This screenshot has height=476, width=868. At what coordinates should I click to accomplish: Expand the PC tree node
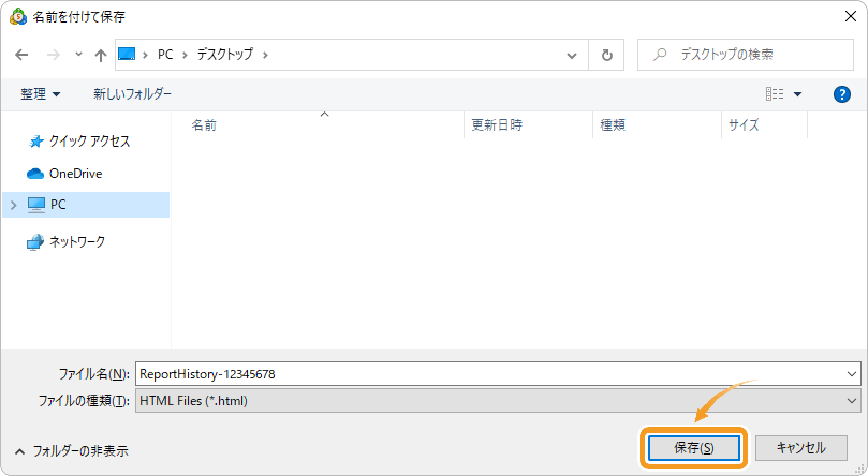coord(14,205)
